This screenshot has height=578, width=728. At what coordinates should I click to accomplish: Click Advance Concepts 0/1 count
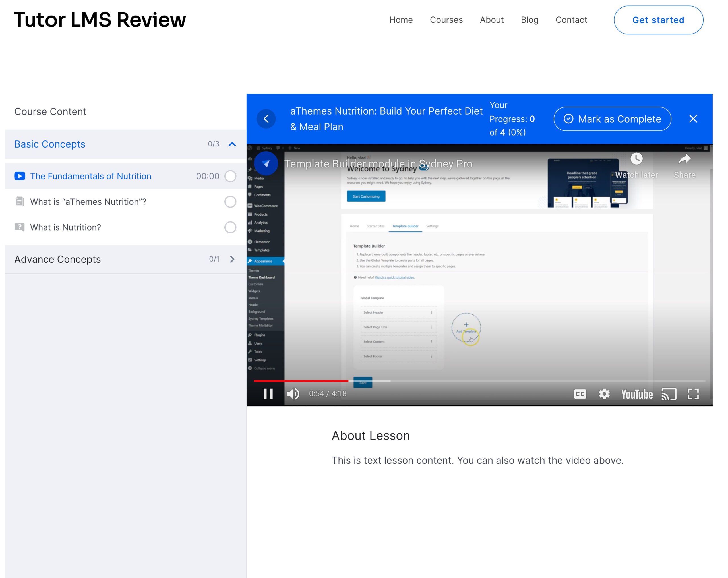(x=214, y=259)
